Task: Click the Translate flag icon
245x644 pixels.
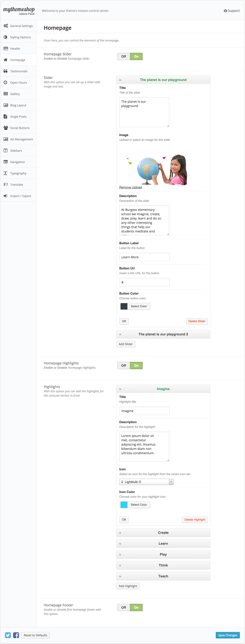Action: pyautogui.click(x=5, y=184)
